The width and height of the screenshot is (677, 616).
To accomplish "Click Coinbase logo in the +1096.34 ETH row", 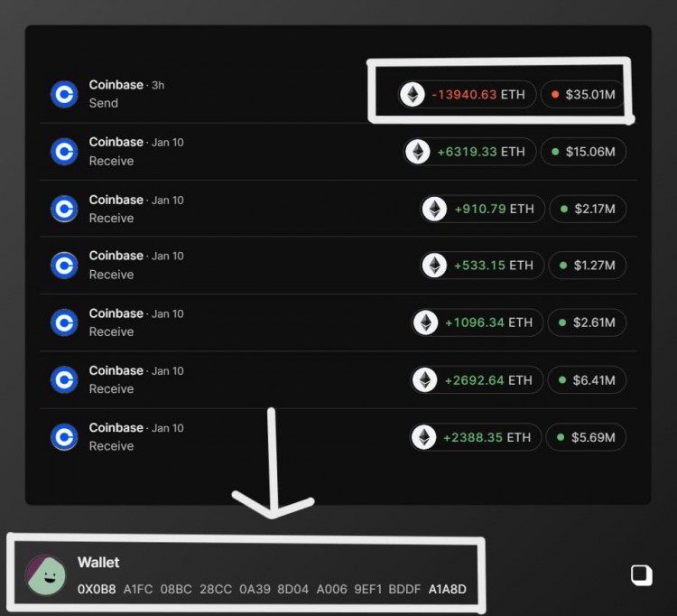I will [64, 322].
